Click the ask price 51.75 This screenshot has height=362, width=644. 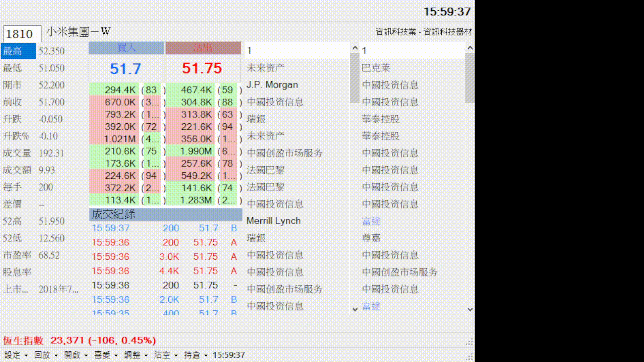pos(202,68)
